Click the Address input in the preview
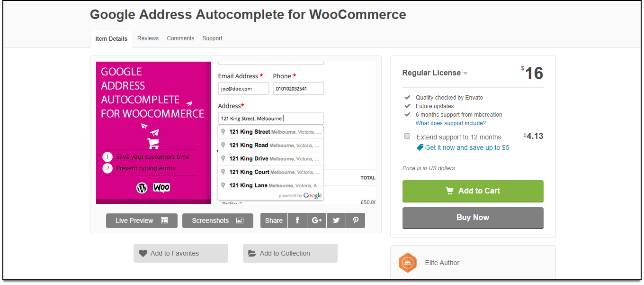The image size is (644, 285). coord(271,119)
